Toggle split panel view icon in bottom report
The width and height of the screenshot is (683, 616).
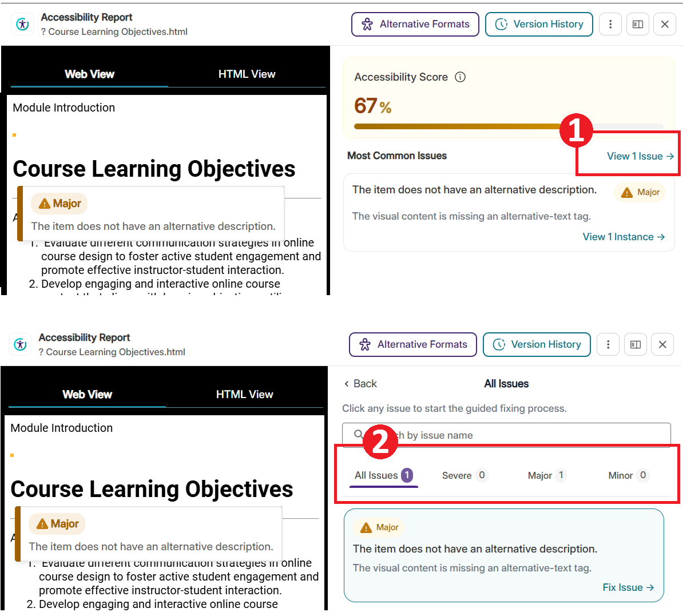pyautogui.click(x=636, y=344)
